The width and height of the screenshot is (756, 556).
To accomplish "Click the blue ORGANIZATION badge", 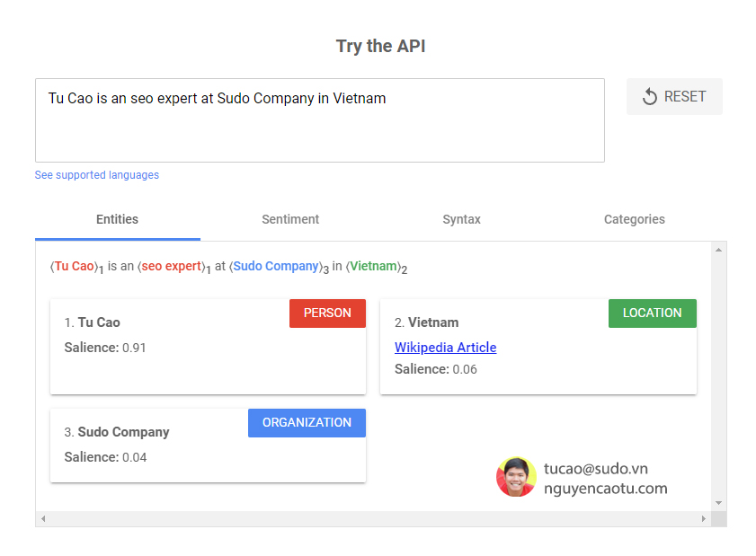I will tap(307, 423).
